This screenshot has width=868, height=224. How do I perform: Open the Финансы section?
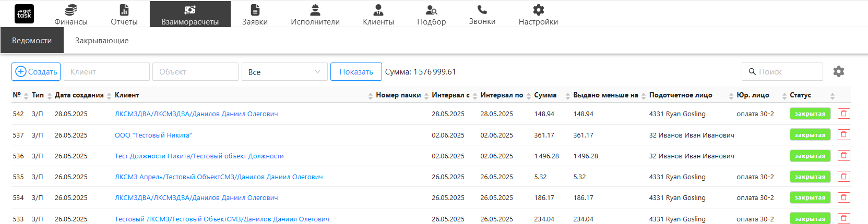(x=71, y=15)
